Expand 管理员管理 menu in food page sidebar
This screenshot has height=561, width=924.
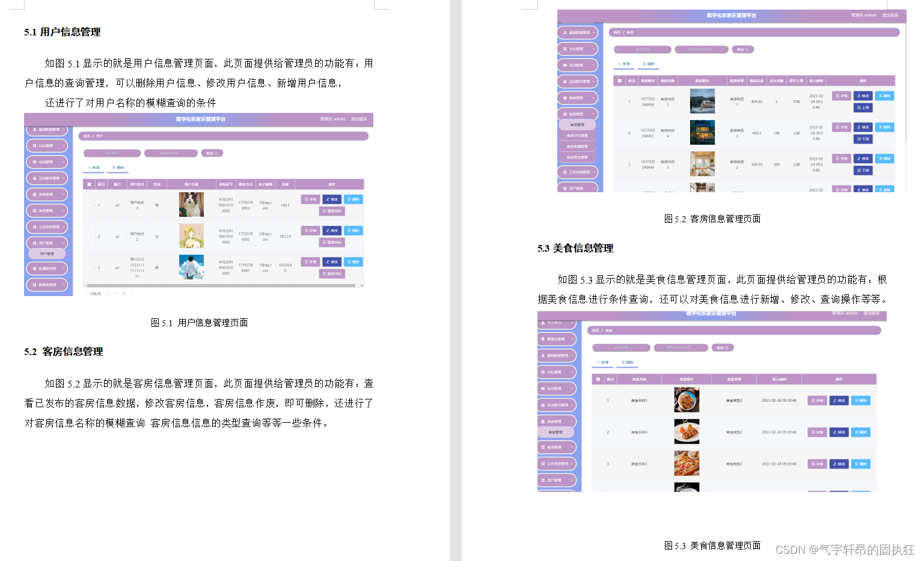click(x=557, y=339)
